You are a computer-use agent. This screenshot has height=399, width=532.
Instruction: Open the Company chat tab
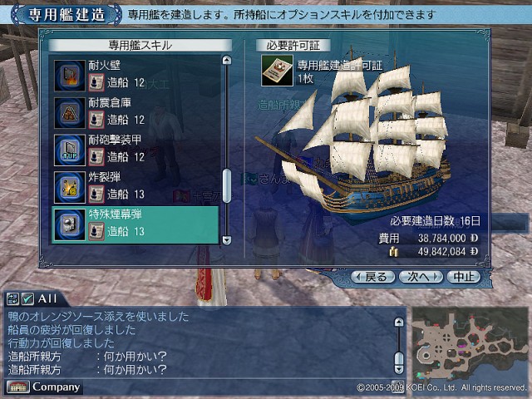coord(56,387)
